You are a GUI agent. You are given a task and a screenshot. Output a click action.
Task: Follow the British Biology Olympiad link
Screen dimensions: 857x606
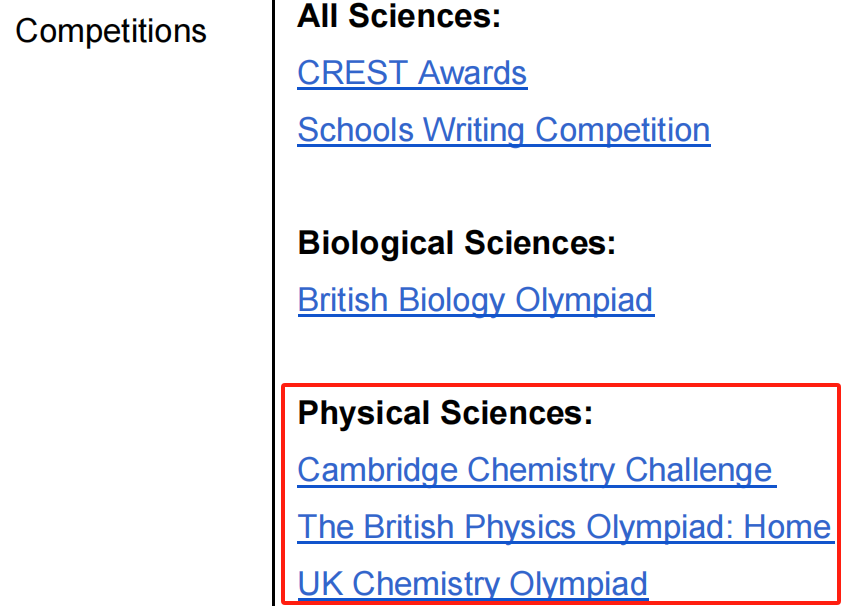476,300
